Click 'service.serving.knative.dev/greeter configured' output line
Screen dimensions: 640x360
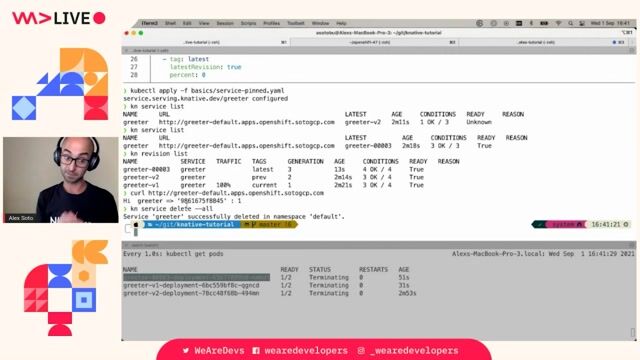click(205, 98)
